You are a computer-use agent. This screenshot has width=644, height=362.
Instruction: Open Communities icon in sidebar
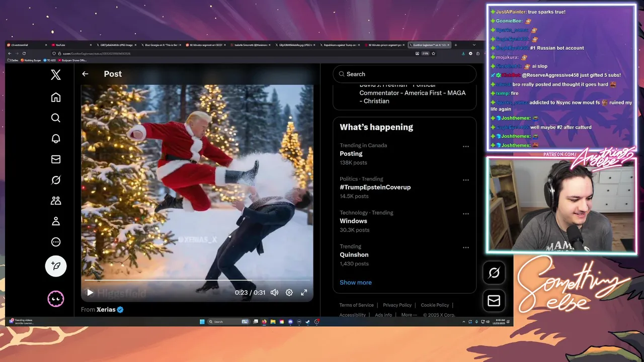point(56,201)
